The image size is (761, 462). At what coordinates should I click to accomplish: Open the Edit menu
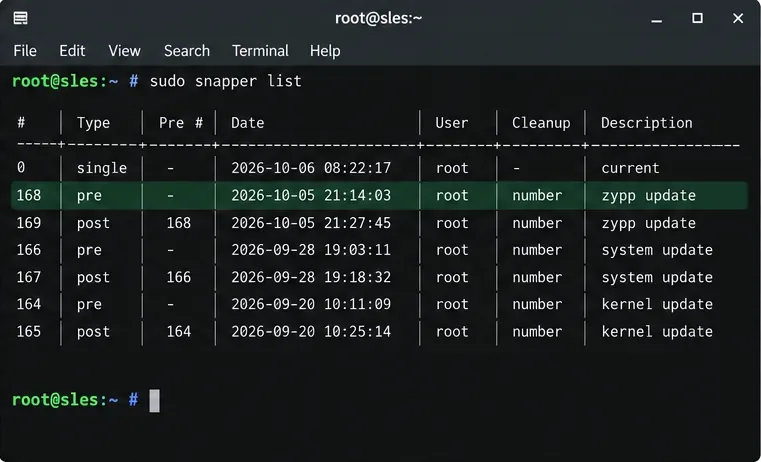(72, 51)
